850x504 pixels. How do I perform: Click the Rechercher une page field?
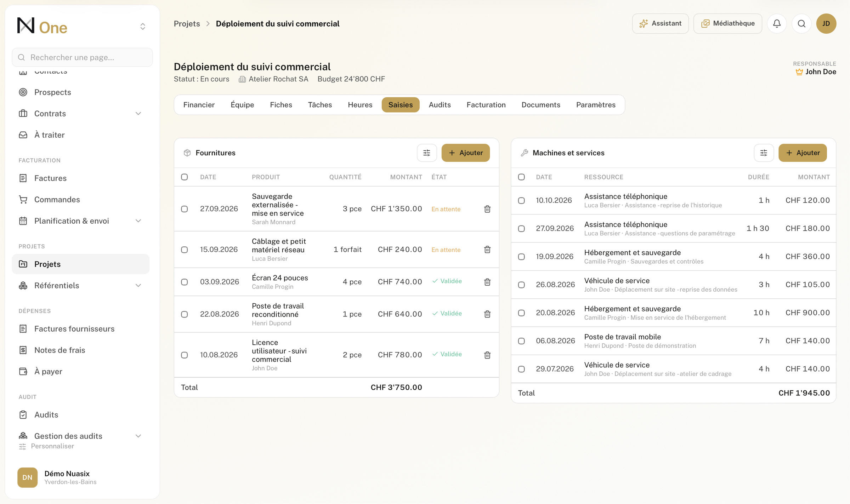coord(83,57)
